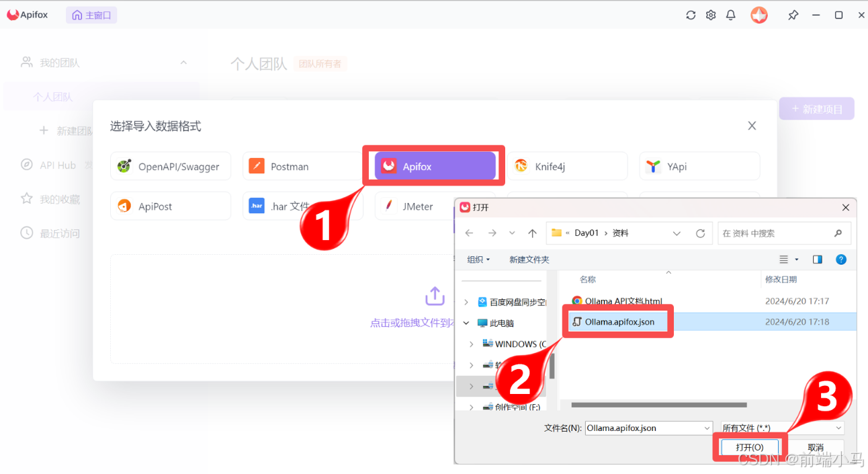Collapse 我的团队 section chevron
This screenshot has height=474, width=868.
coord(183,63)
